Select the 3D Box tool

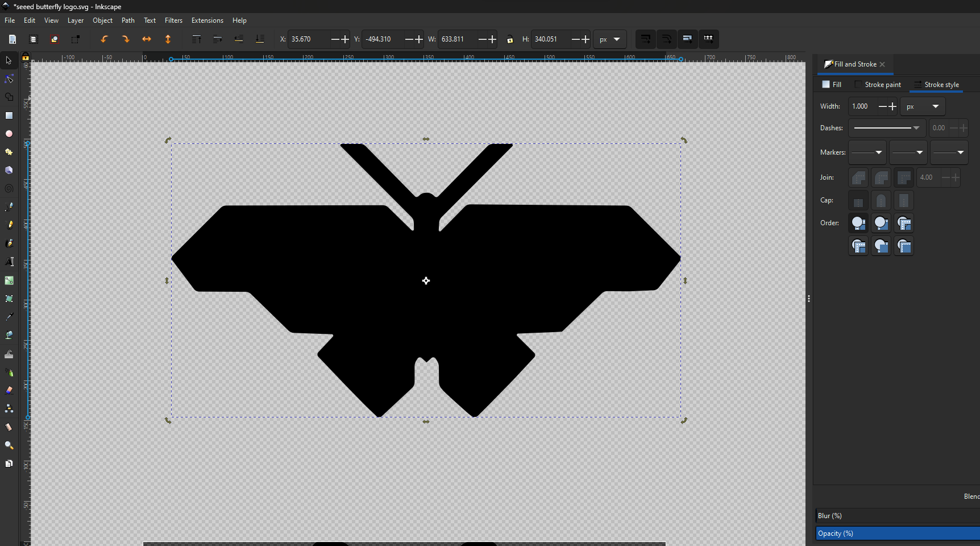(x=9, y=170)
